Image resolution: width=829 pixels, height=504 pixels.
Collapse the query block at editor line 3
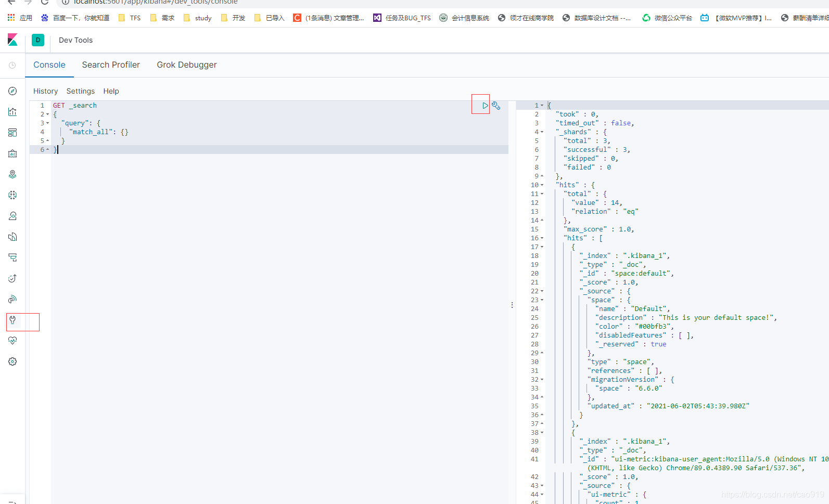pos(48,123)
